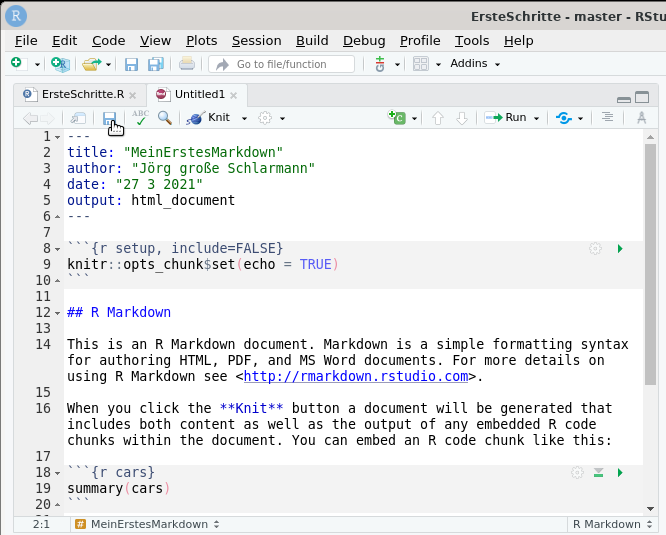This screenshot has height=535, width=666.
Task: Open recent files dropdown next to folder
Action: click(108, 65)
